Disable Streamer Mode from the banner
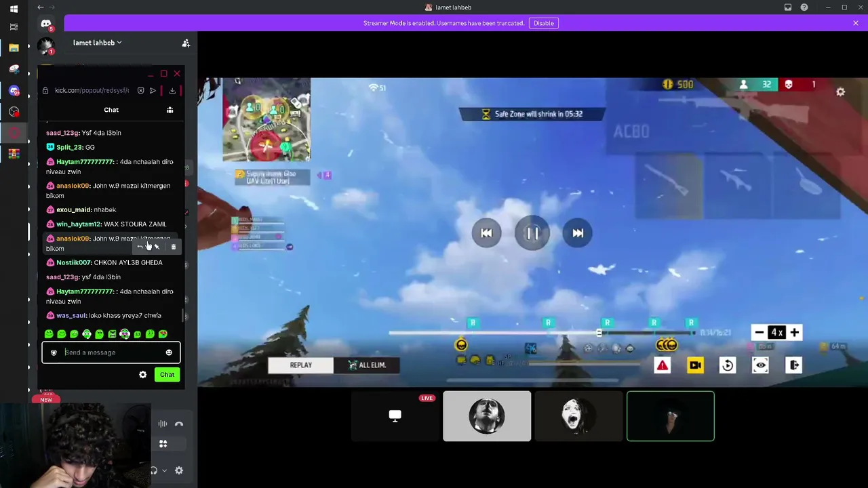 (x=543, y=23)
